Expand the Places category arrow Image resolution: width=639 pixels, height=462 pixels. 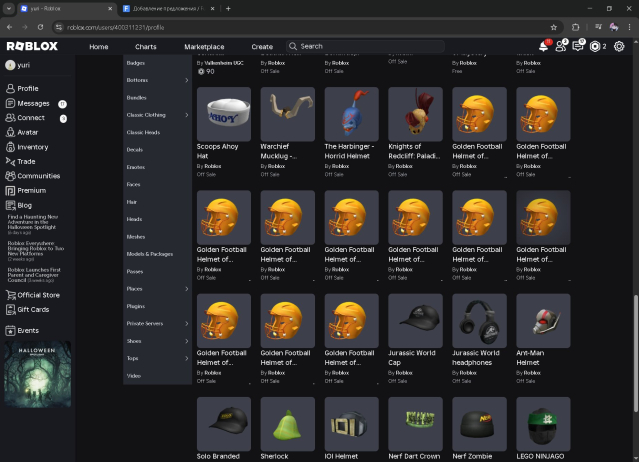pyautogui.click(x=186, y=289)
